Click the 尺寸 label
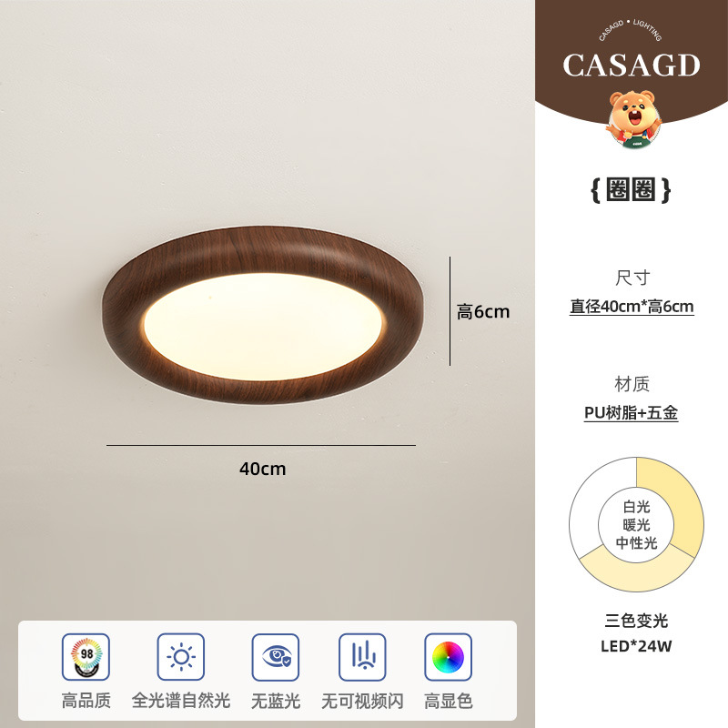Screen dimensions: 728x728 point(632,278)
